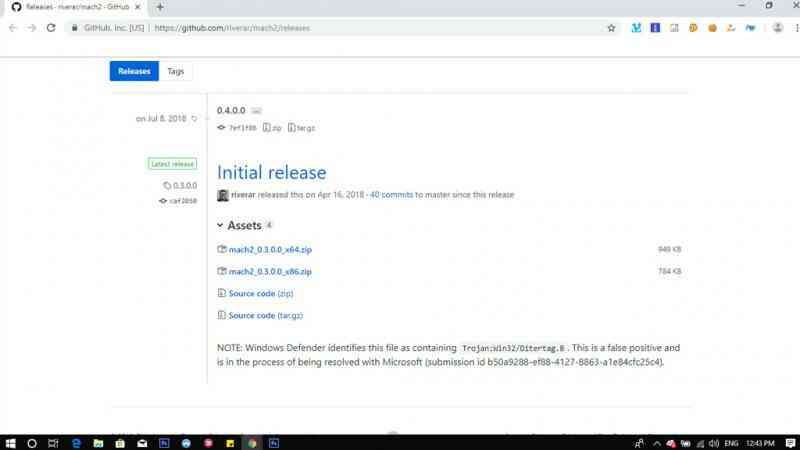Expand the ellipsis next to 0.4.0.0
This screenshot has height=450, width=800.
click(257, 111)
